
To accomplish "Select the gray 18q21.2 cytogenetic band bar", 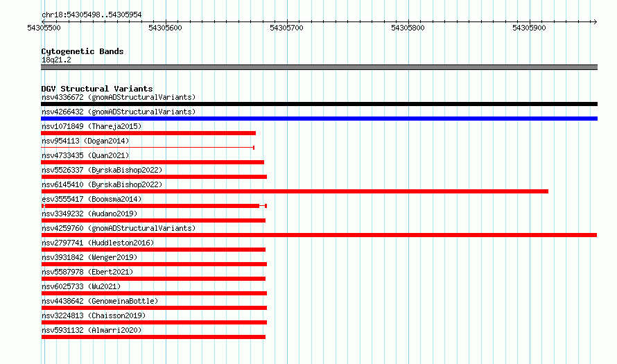I will point(319,67).
